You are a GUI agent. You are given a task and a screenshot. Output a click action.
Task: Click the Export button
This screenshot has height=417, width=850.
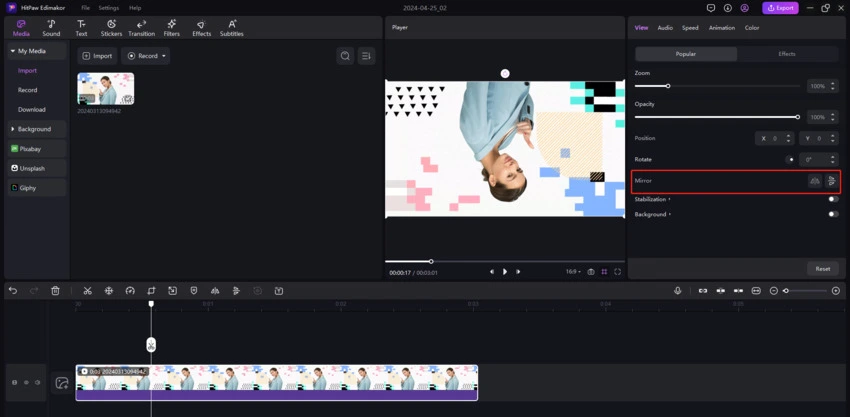[x=780, y=8]
